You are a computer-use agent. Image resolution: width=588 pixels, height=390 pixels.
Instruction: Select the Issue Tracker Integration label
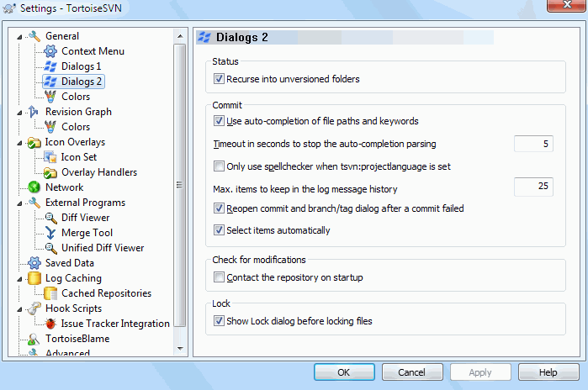pyautogui.click(x=115, y=324)
